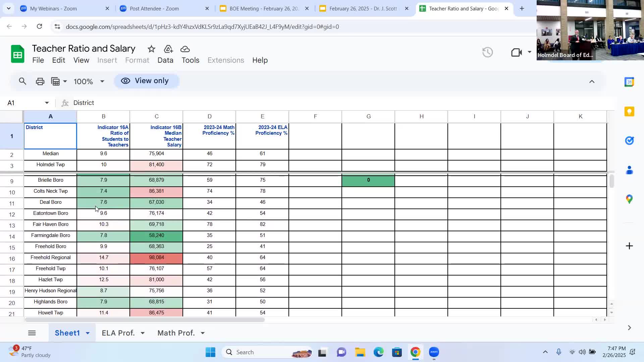Image resolution: width=644 pixels, height=362 pixels.
Task: Open Google Keep side panel icon
Action: (x=629, y=112)
